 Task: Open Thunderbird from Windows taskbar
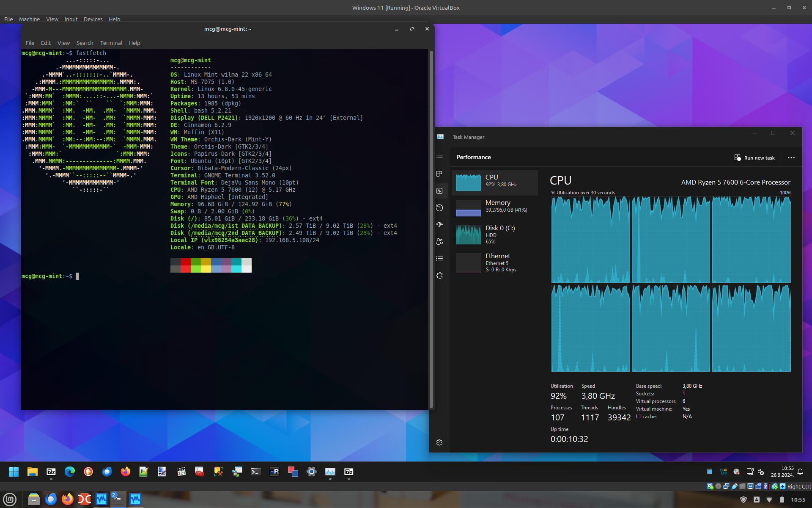click(x=107, y=472)
